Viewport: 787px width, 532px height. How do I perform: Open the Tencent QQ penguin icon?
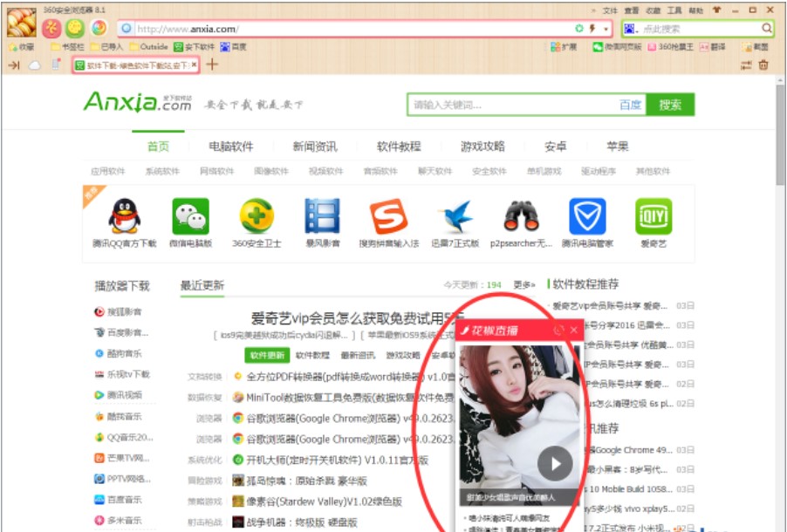pos(125,215)
